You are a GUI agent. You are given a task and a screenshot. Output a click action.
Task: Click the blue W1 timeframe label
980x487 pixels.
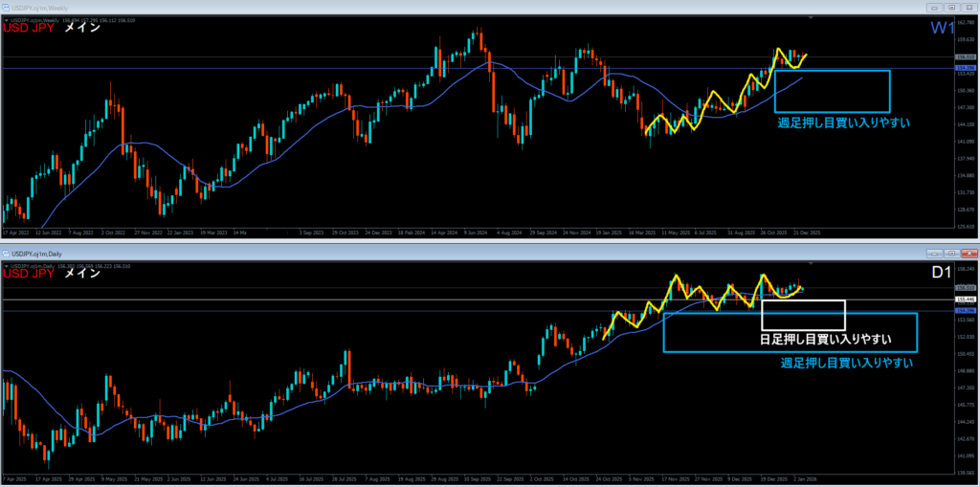pos(942,28)
